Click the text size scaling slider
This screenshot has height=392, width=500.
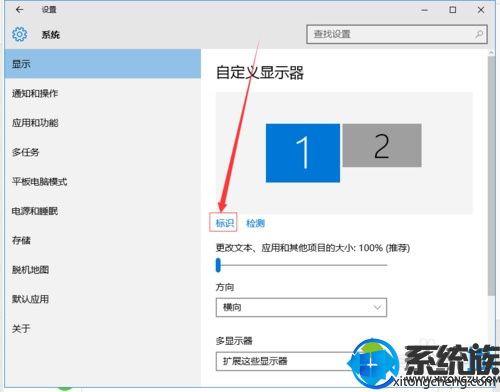point(301,265)
